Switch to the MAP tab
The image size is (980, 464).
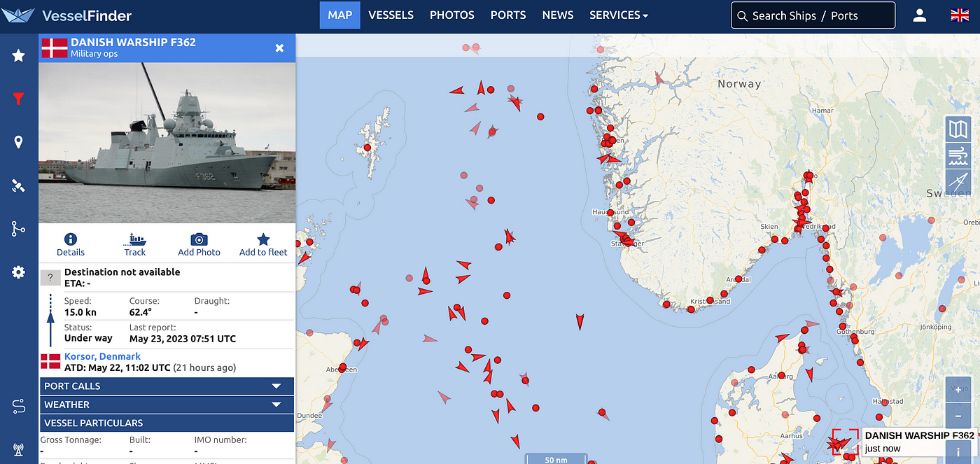(340, 15)
